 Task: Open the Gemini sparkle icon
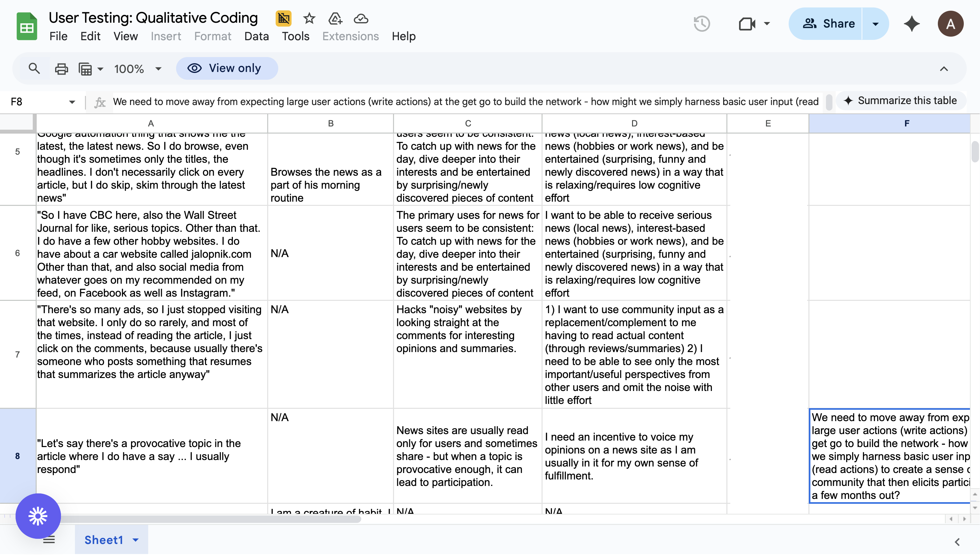coord(912,24)
